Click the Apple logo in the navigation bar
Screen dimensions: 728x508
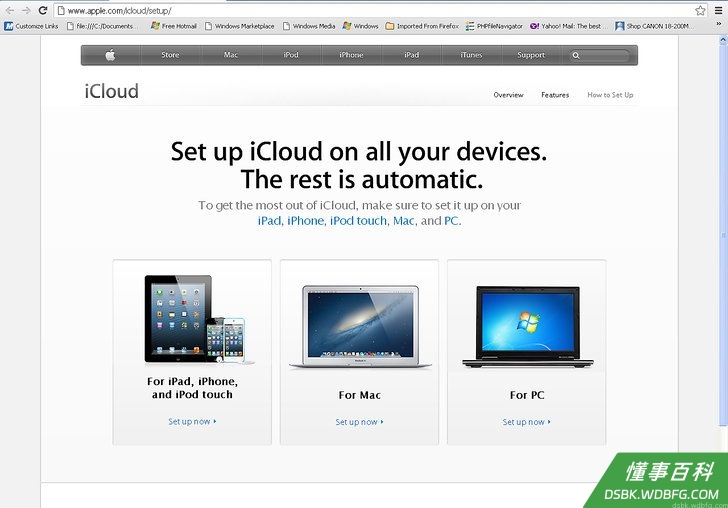tap(110, 55)
